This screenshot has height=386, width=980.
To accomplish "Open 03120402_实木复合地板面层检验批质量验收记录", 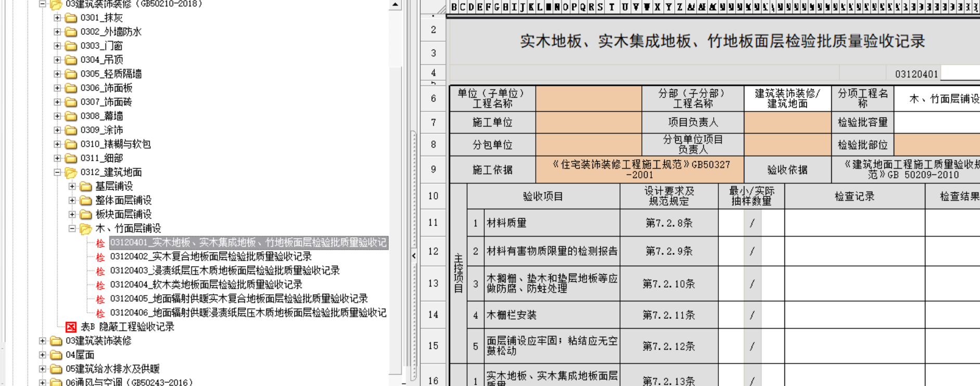I will pos(211,256).
